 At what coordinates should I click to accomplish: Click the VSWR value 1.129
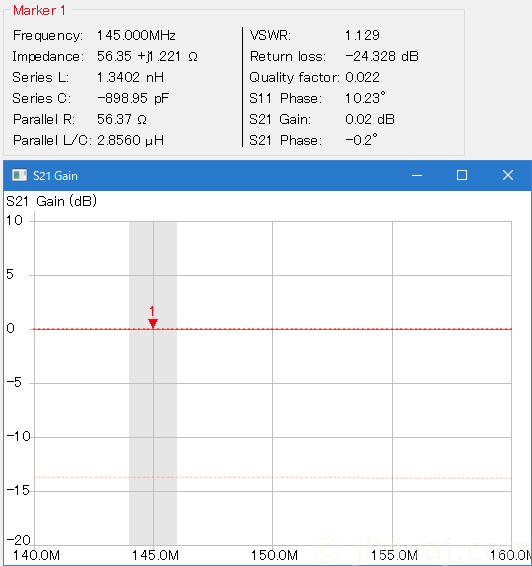(362, 35)
